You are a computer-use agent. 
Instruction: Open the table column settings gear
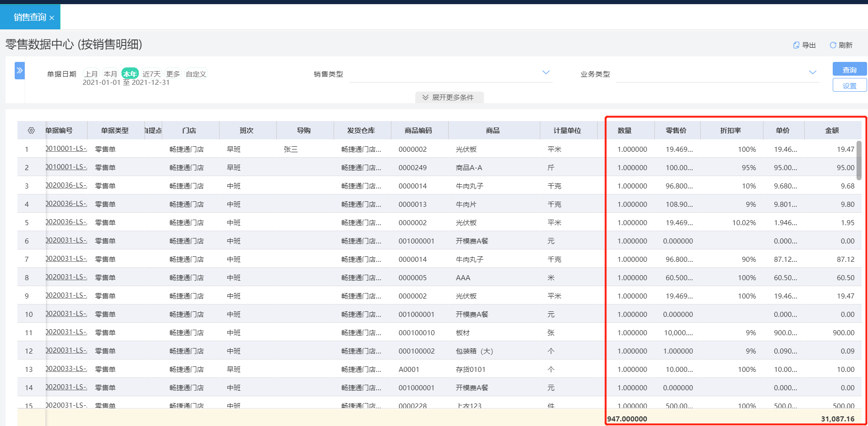tap(31, 130)
